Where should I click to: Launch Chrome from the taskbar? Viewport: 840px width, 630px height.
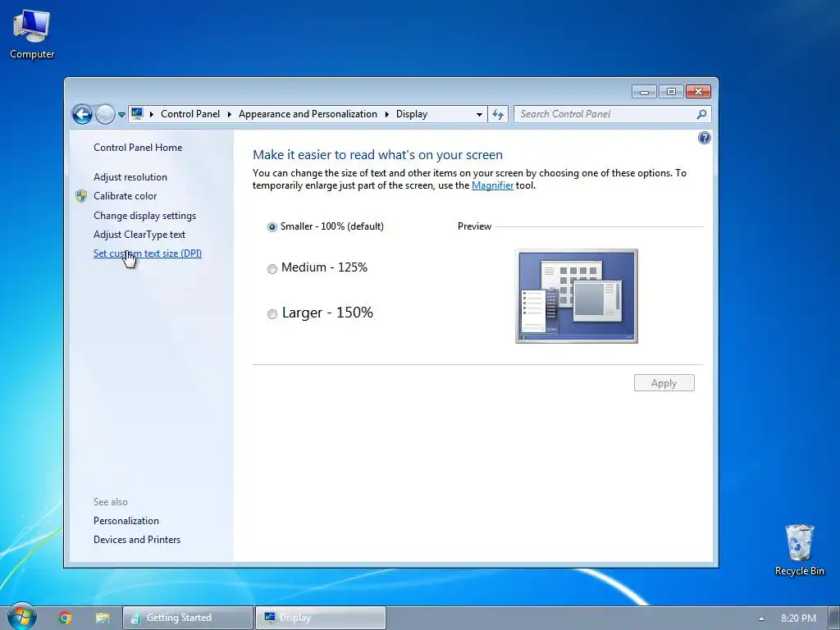65,618
